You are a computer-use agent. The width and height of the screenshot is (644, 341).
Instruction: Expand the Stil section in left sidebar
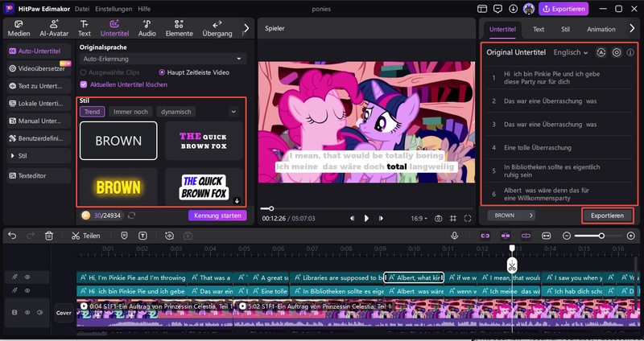click(x=39, y=156)
